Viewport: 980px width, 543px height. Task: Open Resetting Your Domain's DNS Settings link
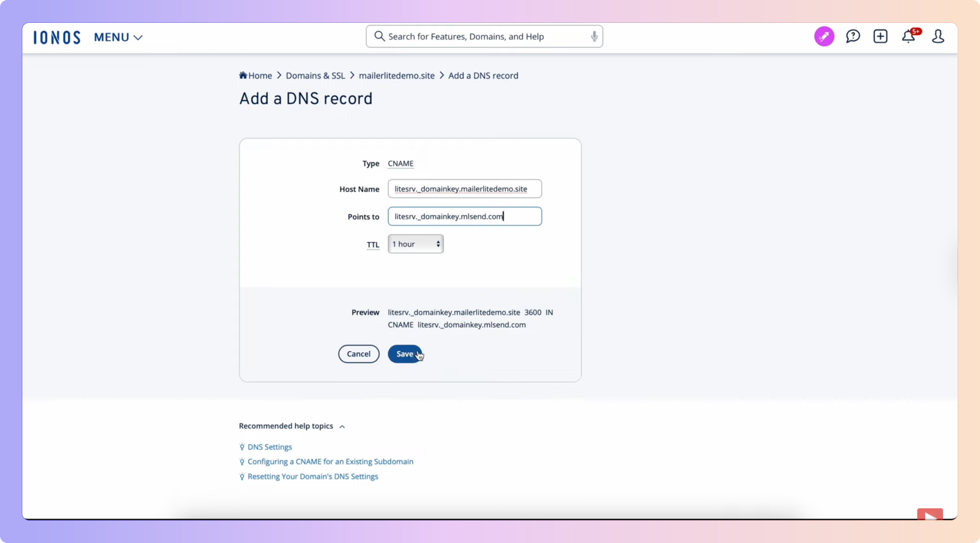point(312,477)
